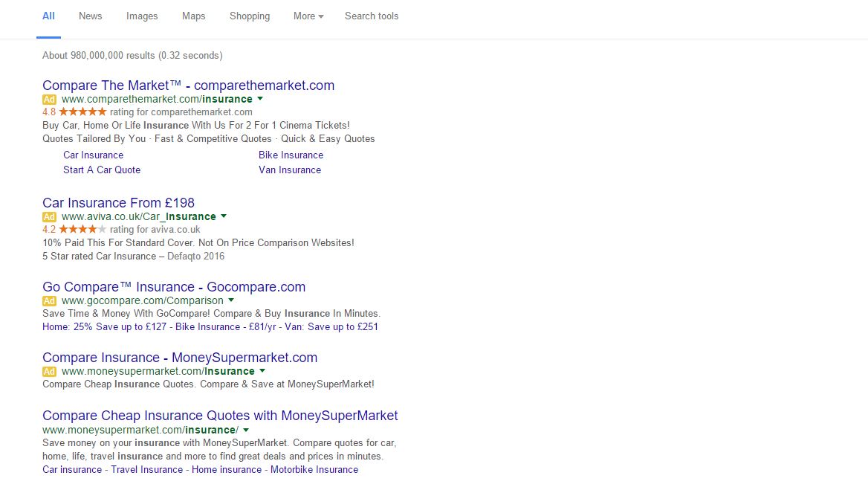Screen dimensions: 868x490
Task: Open the Go Compare Insurance ad headline
Action: 174,287
